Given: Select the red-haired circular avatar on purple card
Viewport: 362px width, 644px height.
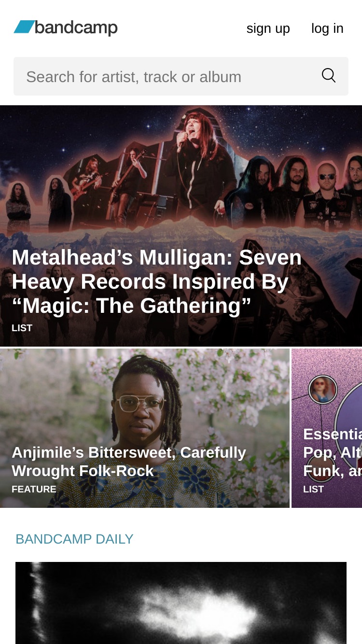Looking at the screenshot, I should pyautogui.click(x=322, y=389).
